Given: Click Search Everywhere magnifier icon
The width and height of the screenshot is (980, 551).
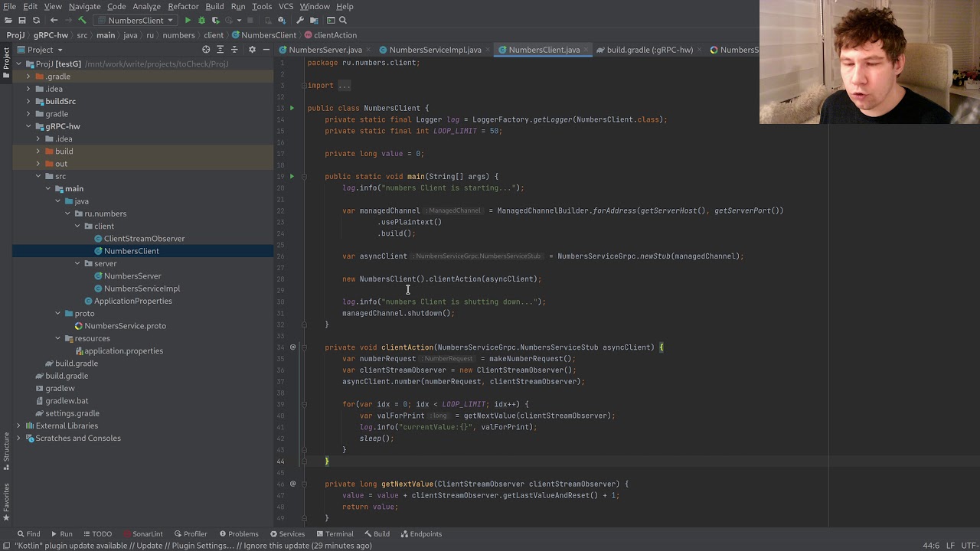Looking at the screenshot, I should click(x=343, y=20).
